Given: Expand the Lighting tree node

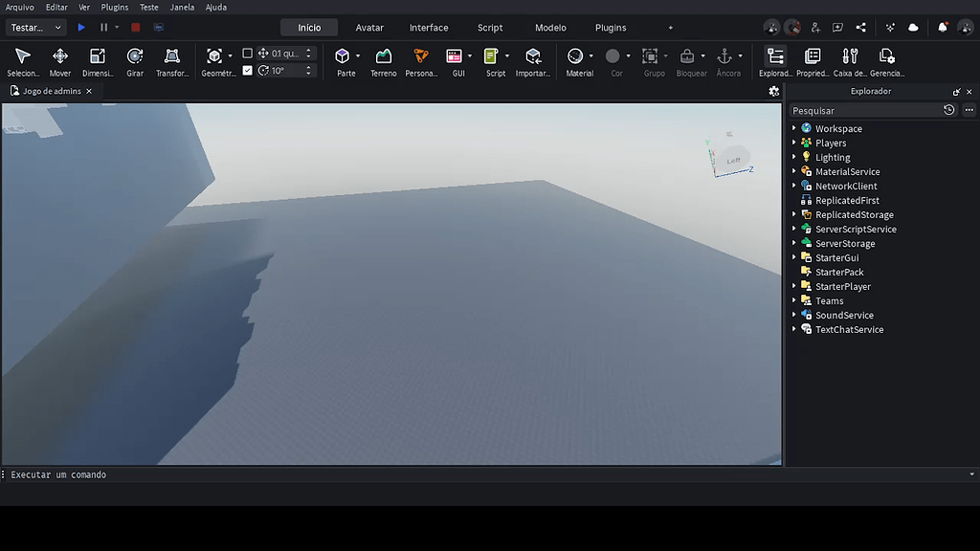Looking at the screenshot, I should coord(794,157).
